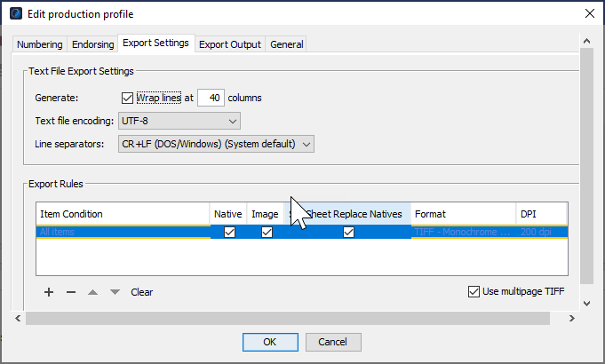This screenshot has height=364, width=605.
Task: Click the plus icon to add rule
Action: pos(49,292)
